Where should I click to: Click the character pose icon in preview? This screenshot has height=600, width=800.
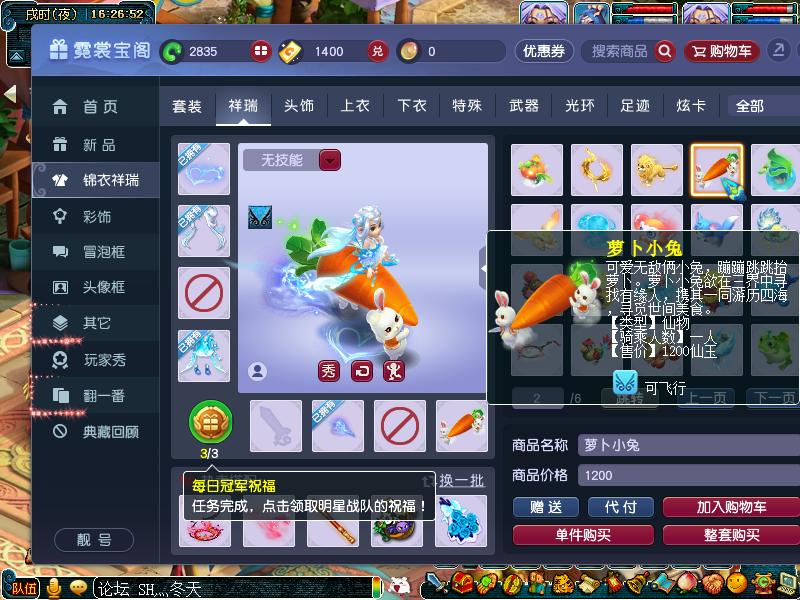click(x=394, y=371)
